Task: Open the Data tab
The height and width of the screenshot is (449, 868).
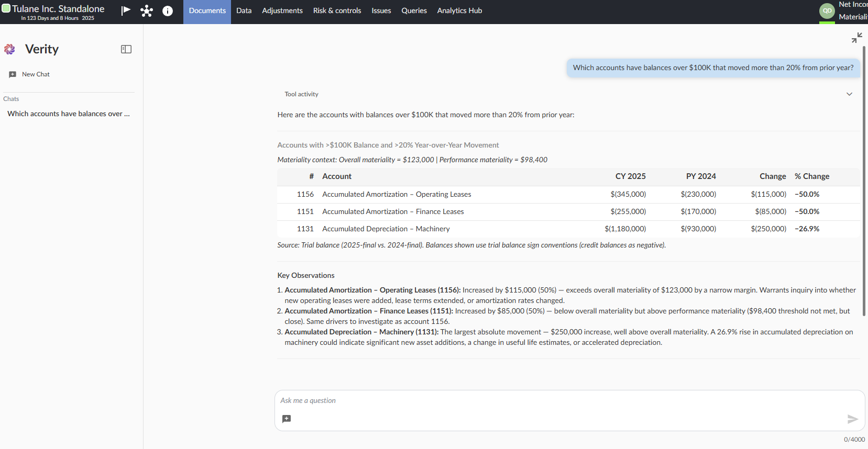Action: (244, 11)
